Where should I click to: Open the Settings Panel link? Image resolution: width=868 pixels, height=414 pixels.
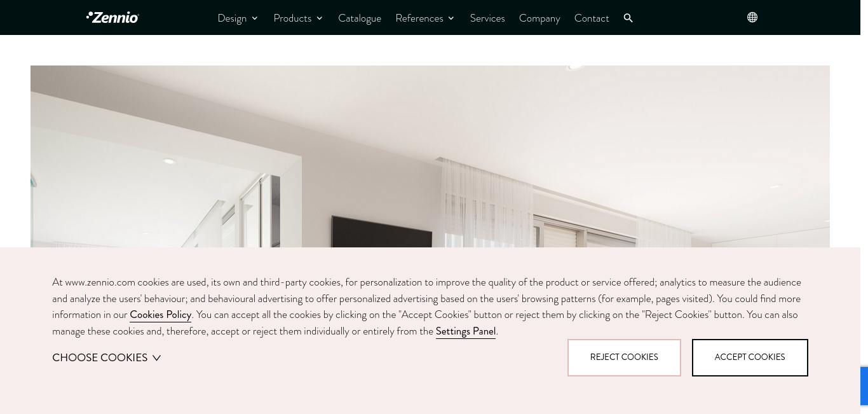466,331
